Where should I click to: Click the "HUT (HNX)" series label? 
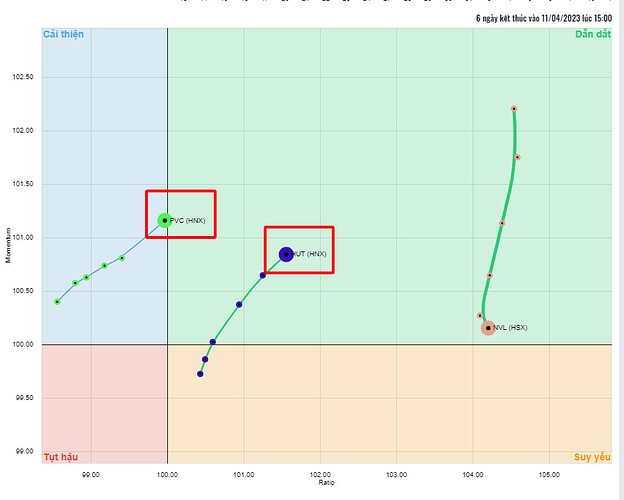point(309,254)
